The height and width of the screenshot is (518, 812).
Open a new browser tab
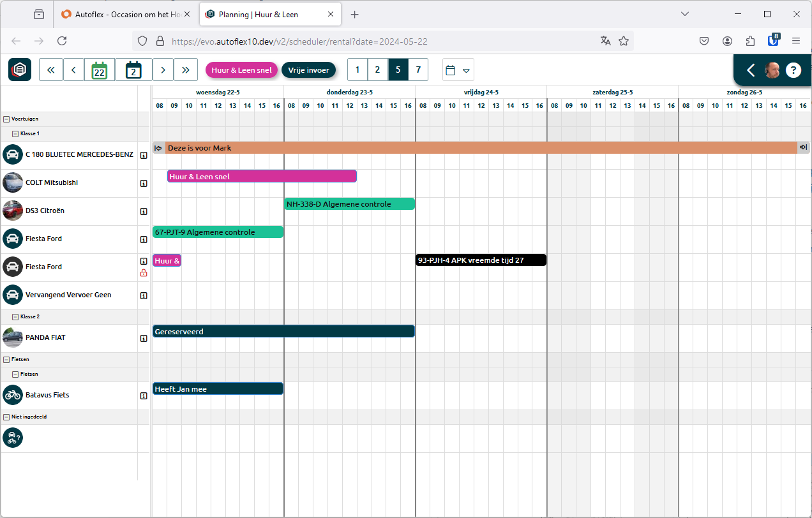[355, 14]
